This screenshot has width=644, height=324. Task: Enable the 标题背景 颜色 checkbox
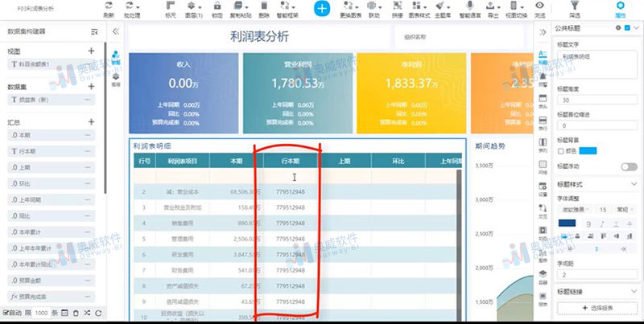click(x=560, y=151)
